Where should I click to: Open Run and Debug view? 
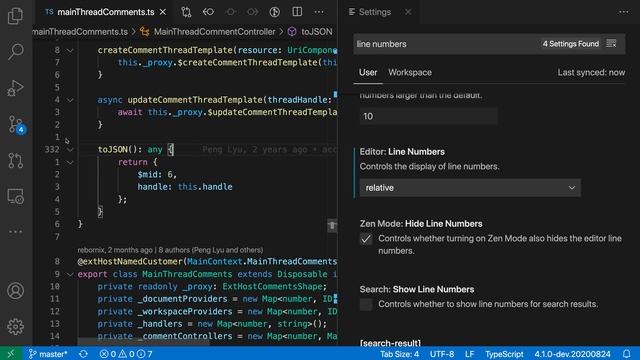pyautogui.click(x=16, y=88)
